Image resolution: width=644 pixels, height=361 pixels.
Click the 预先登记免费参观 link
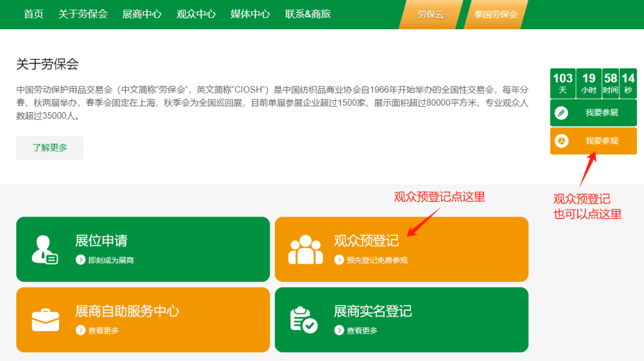377,260
